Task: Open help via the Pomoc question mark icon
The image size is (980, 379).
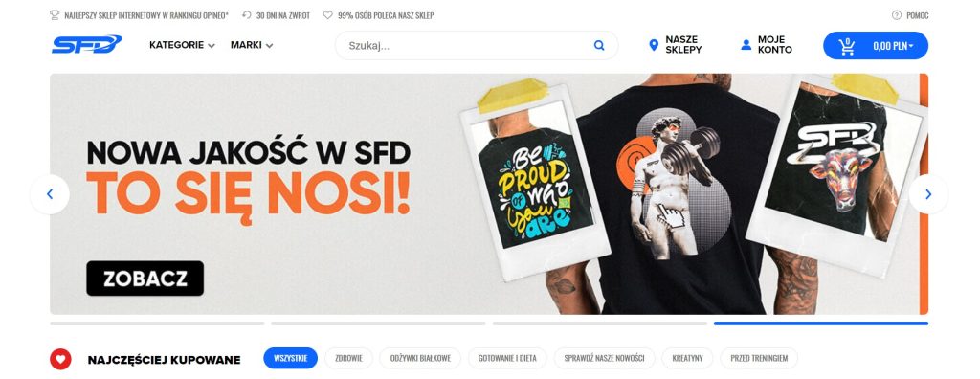Action: (896, 15)
